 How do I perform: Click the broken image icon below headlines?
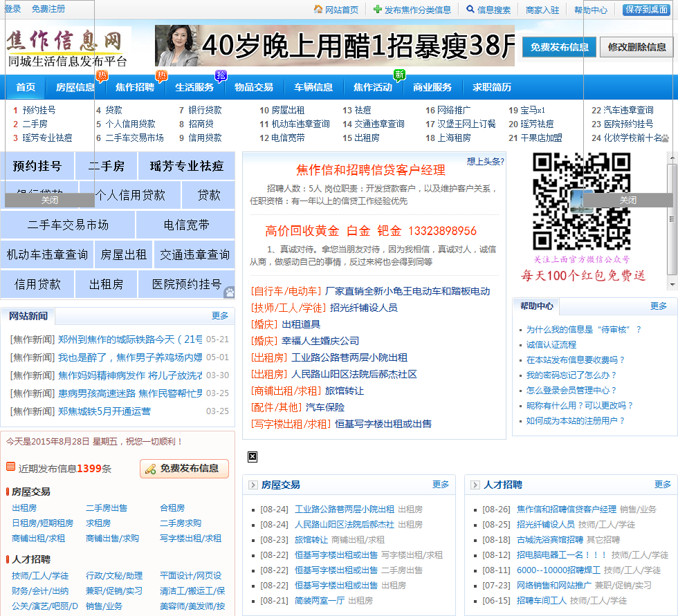click(253, 456)
